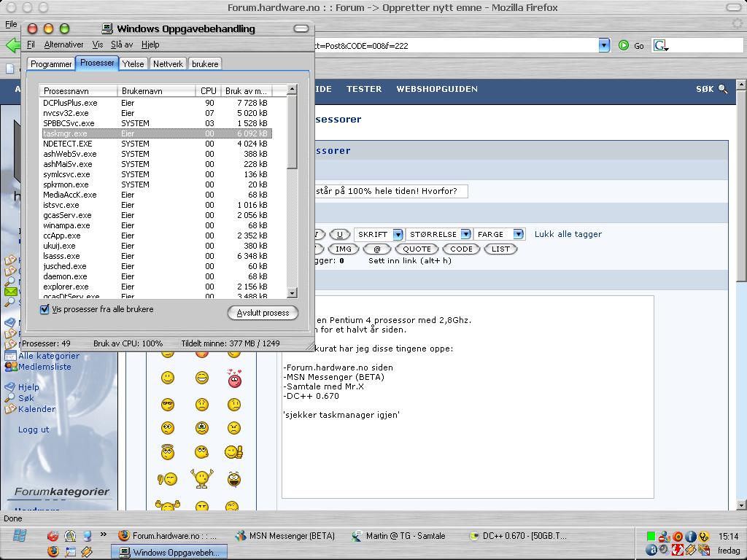Expand the URL address bar dropdown
The width and height of the screenshot is (747, 560).
(x=604, y=45)
